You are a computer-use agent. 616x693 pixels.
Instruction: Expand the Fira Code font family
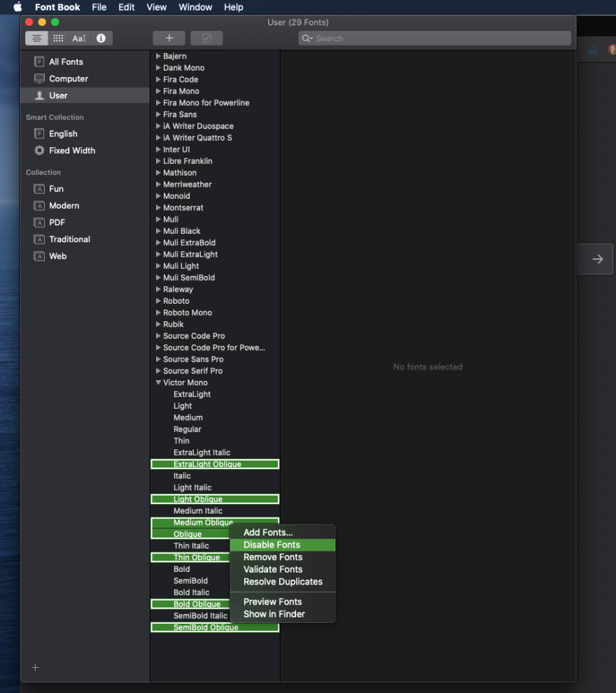158,80
